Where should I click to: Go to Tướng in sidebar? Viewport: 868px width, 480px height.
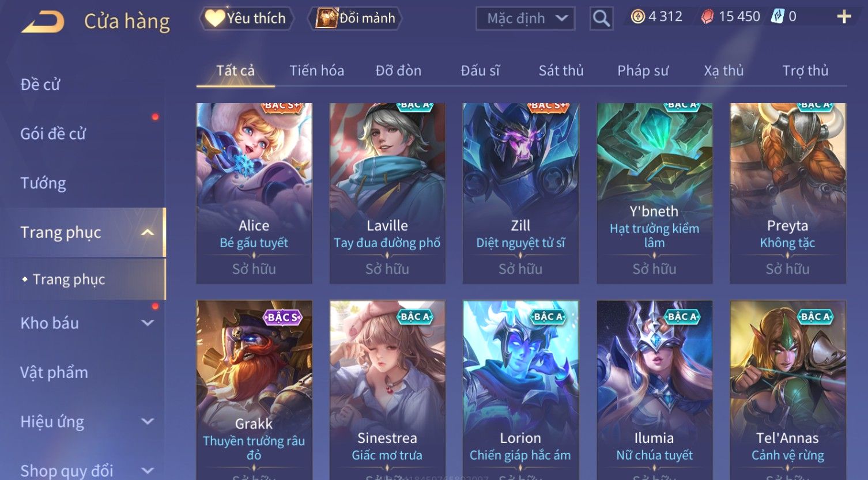coord(43,183)
